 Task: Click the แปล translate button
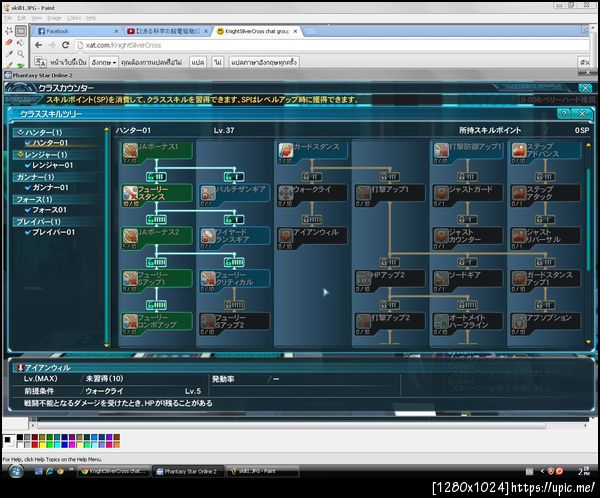(x=198, y=62)
